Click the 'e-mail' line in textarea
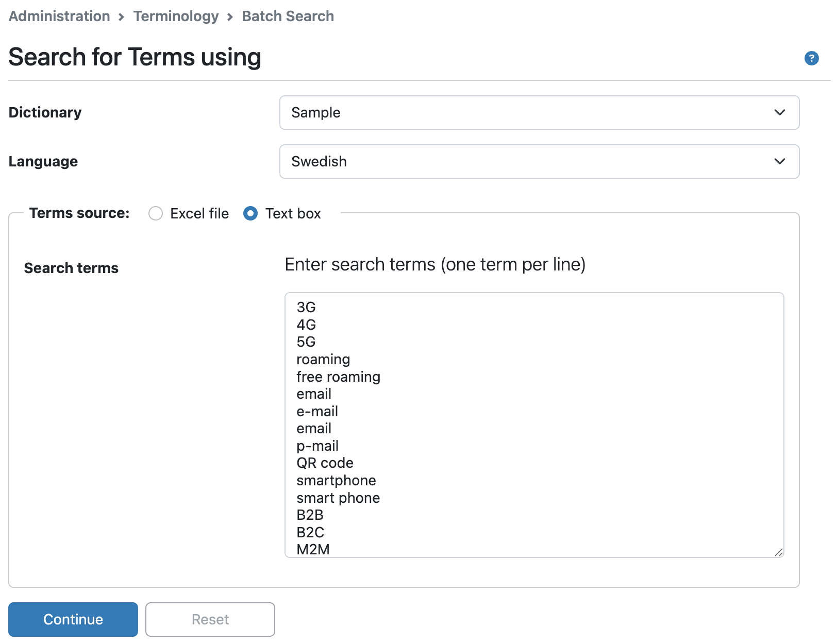837x644 pixels. [x=317, y=411]
